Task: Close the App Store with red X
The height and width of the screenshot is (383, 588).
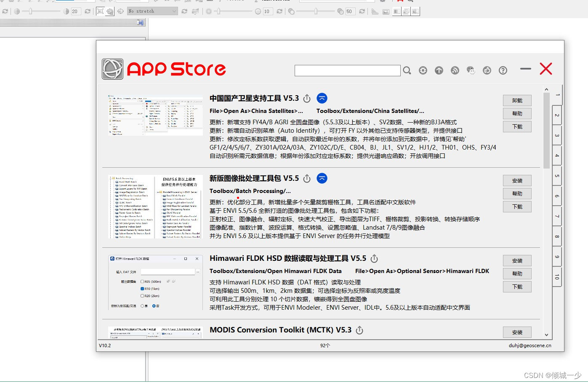Action: click(x=546, y=69)
